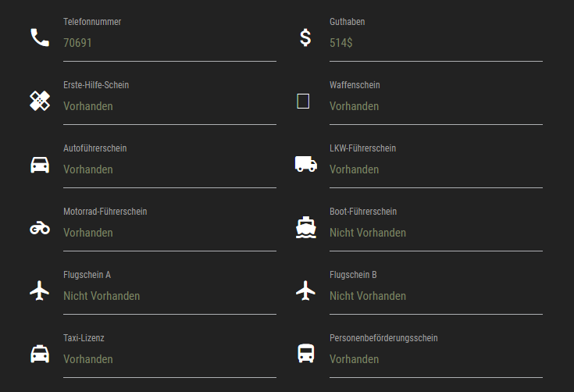Click the Flugschein B status field
This screenshot has height=392, width=574.
[x=436, y=296]
